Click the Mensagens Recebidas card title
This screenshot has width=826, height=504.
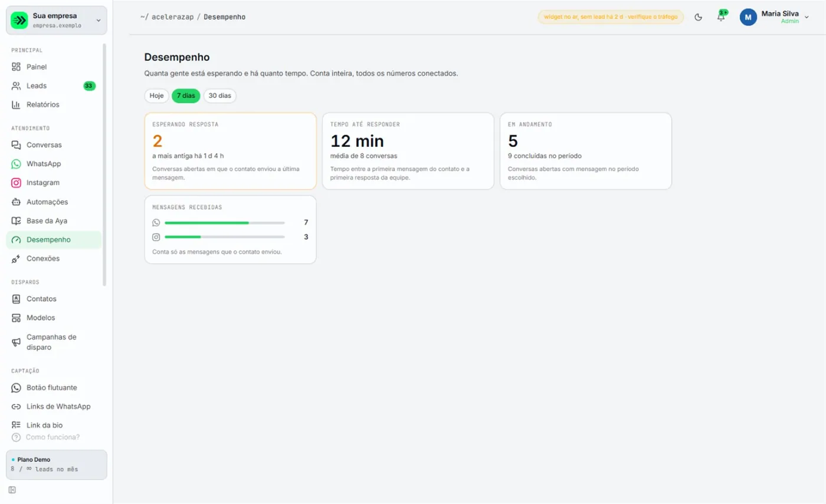pos(187,207)
